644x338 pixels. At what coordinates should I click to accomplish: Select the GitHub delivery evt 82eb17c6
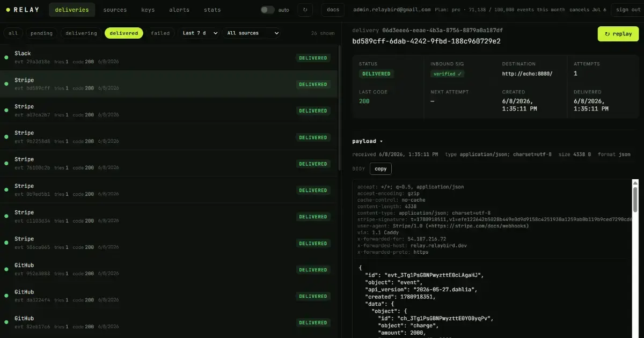[169, 322]
